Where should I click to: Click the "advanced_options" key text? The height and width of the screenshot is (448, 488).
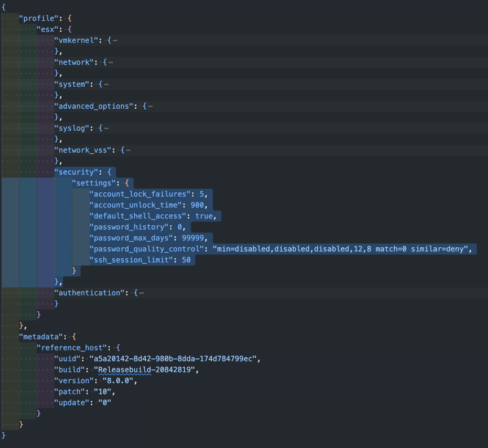click(94, 106)
